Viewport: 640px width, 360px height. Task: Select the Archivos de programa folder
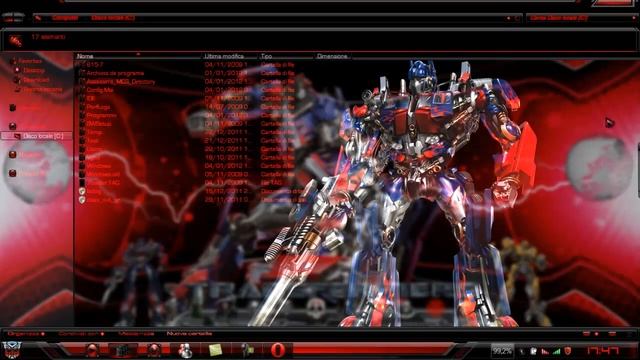point(116,73)
